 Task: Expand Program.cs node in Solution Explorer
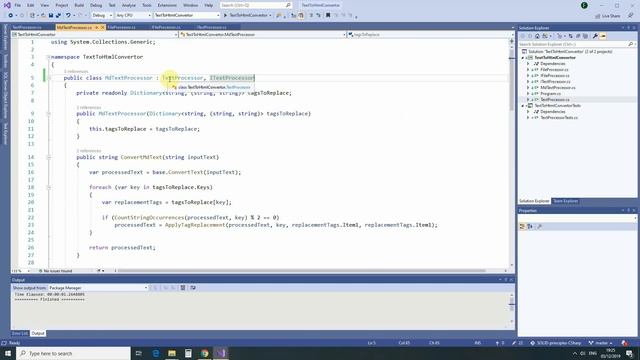click(528, 93)
